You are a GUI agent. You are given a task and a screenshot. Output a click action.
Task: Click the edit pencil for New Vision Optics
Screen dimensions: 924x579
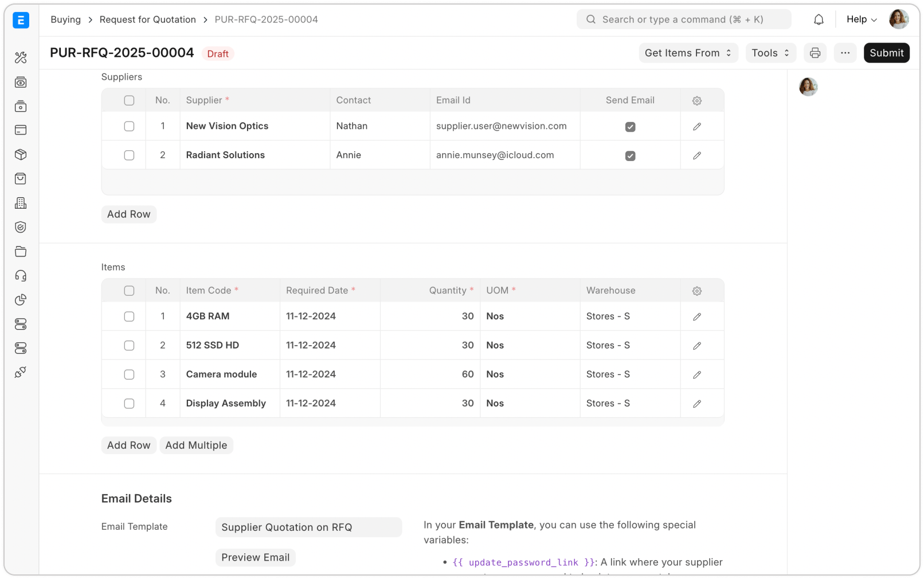click(x=696, y=127)
